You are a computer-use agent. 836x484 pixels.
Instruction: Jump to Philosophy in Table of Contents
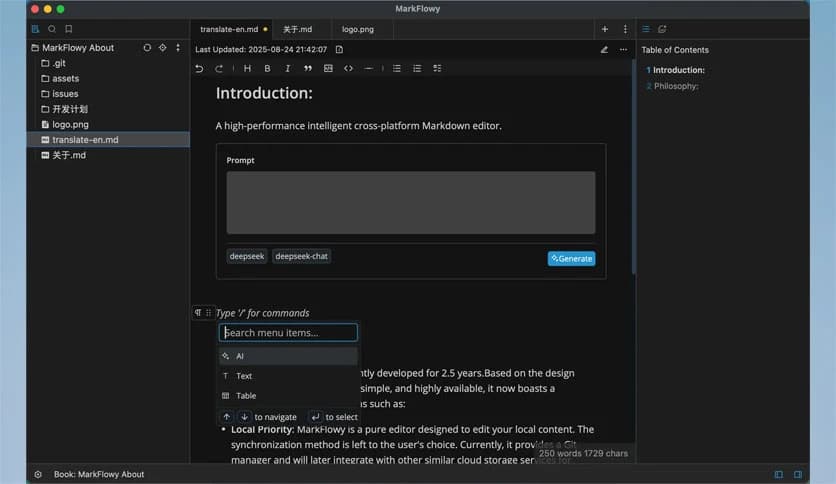pyautogui.click(x=676, y=86)
